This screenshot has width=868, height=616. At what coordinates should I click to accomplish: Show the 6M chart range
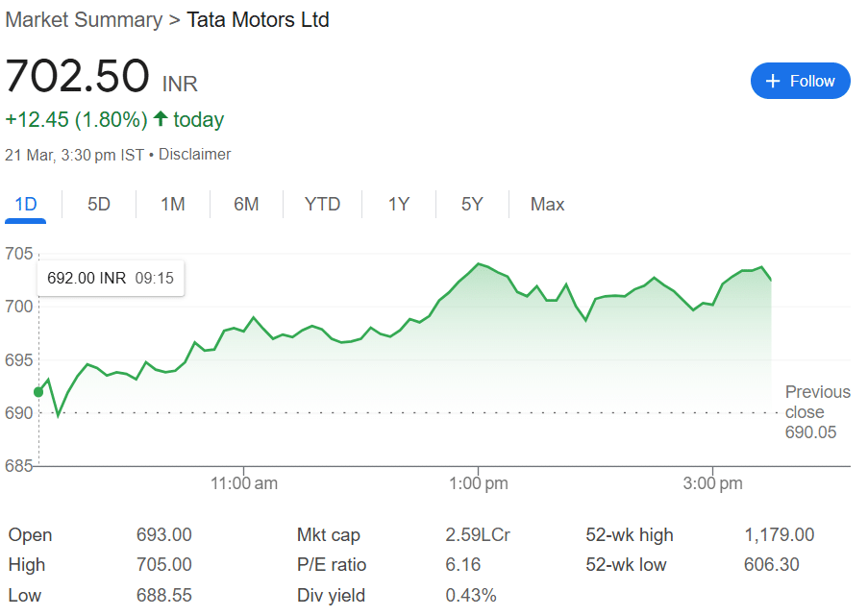tap(246, 205)
